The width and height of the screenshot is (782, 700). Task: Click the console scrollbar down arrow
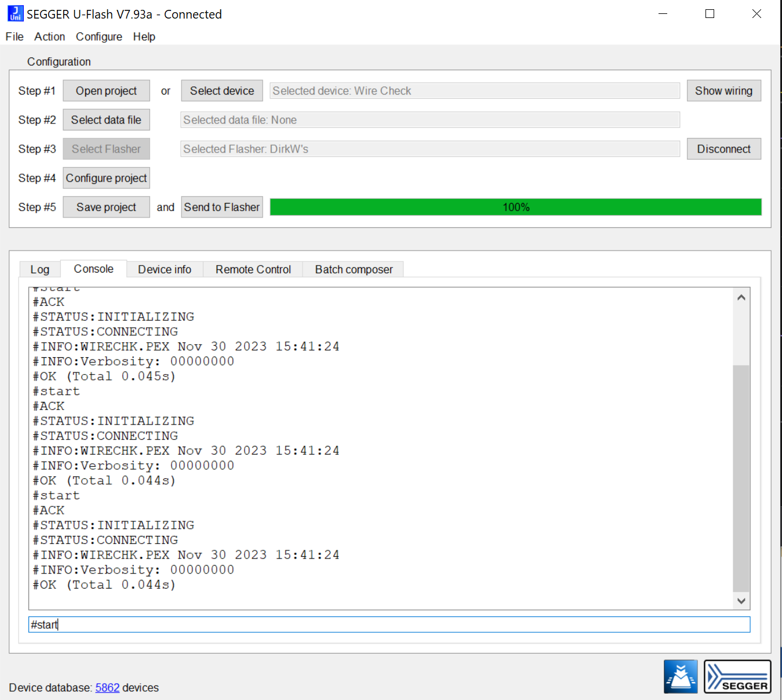741,601
